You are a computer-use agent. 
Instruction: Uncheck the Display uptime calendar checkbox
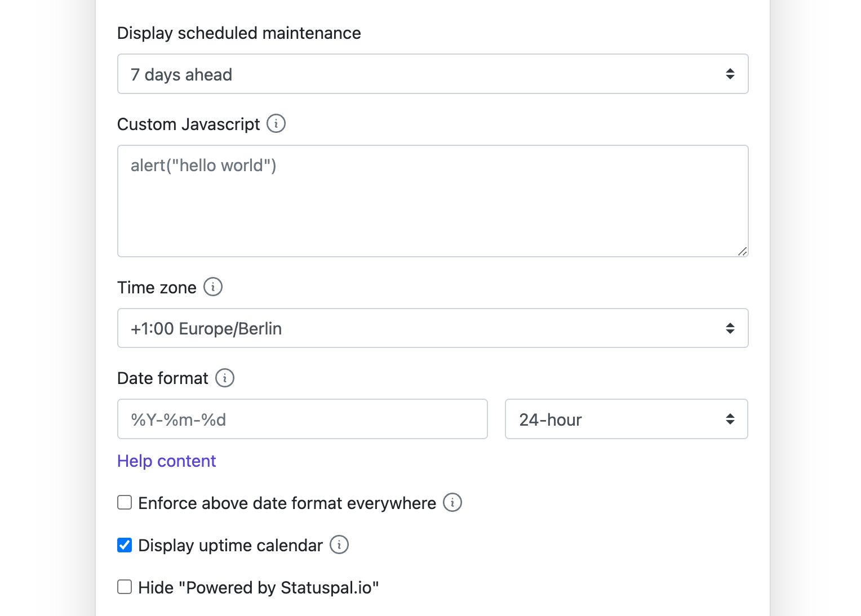[125, 545]
